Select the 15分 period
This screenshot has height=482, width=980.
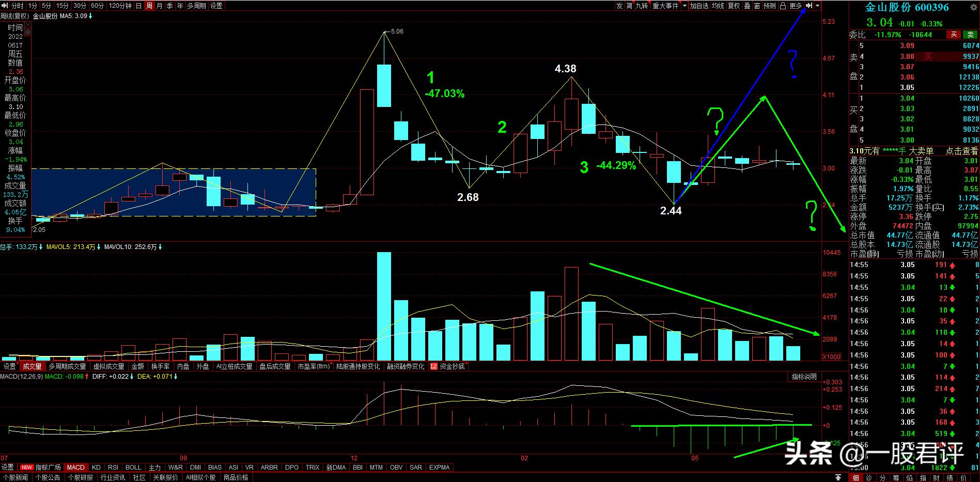tap(62, 6)
